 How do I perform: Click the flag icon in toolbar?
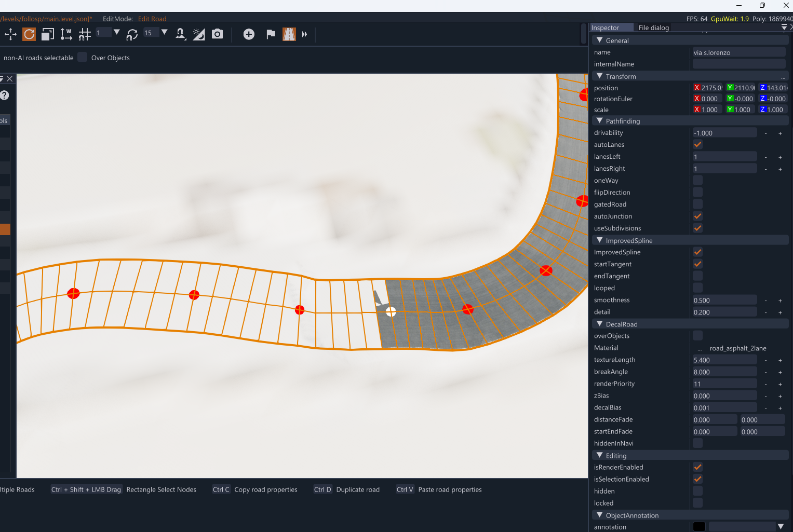pos(271,34)
